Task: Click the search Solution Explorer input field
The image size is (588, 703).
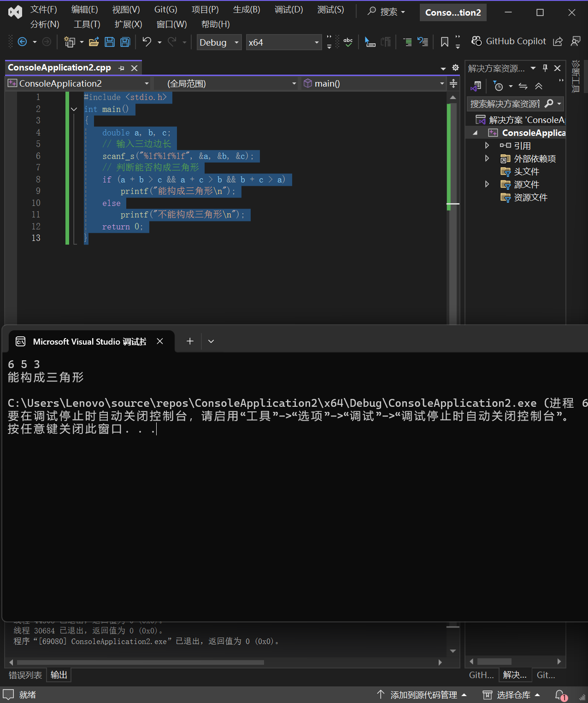Action: (x=505, y=104)
